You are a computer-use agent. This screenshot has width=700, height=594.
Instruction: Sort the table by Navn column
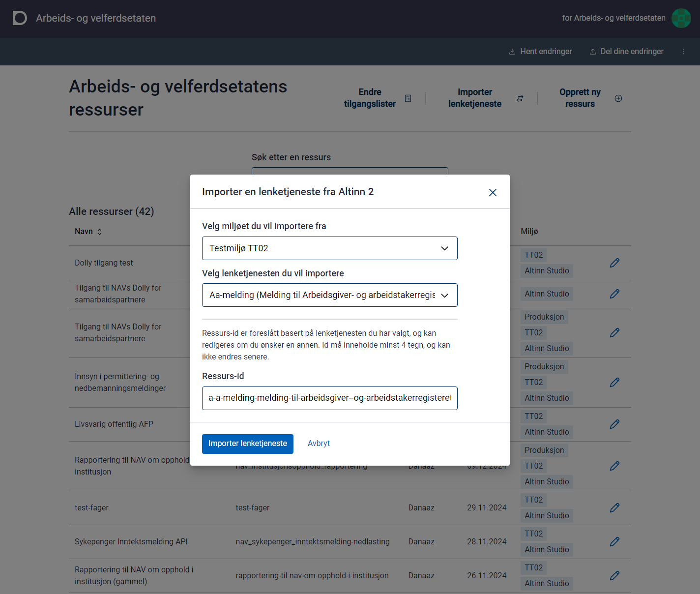(88, 232)
